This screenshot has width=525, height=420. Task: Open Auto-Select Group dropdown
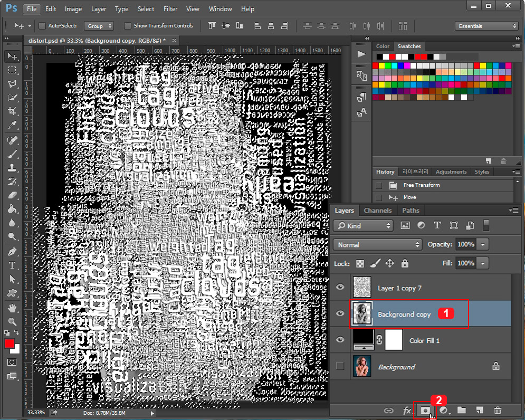click(x=99, y=26)
